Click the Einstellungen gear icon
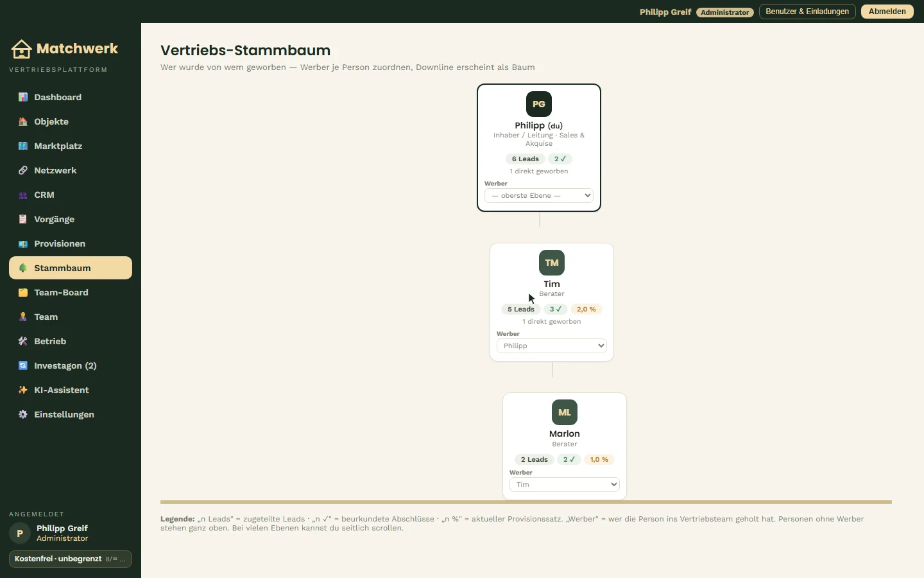The image size is (924, 578). pyautogui.click(x=23, y=414)
